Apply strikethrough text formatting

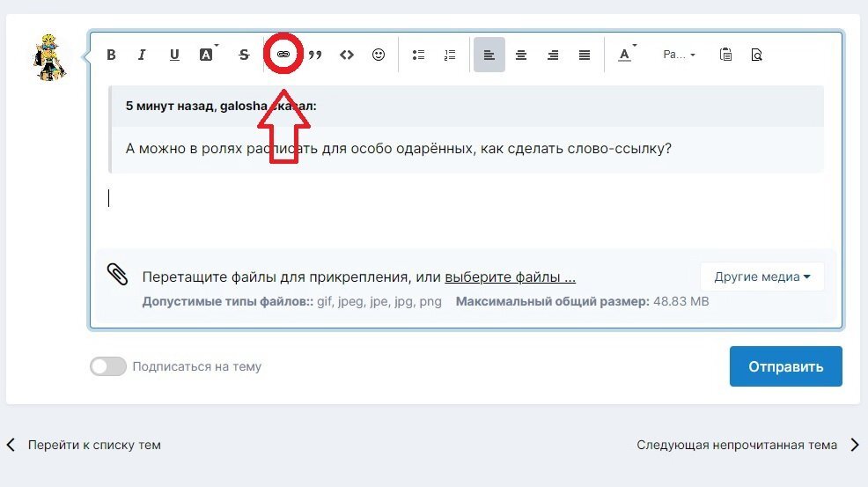coord(244,55)
